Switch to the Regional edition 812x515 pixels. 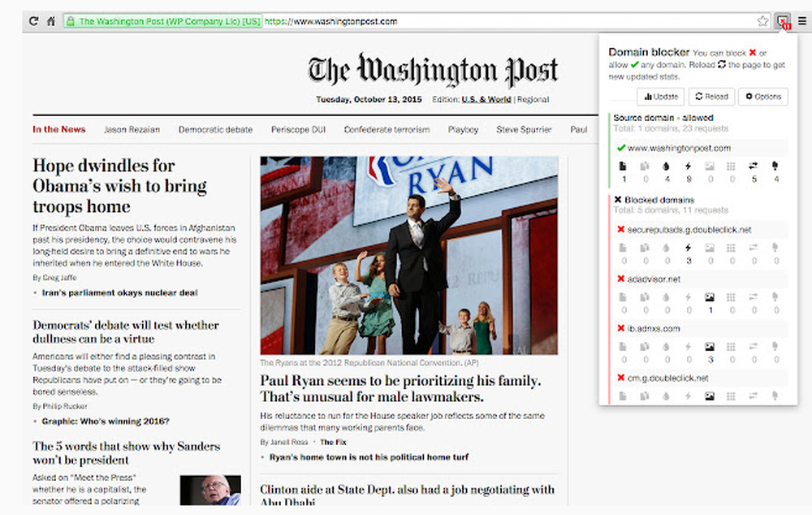(533, 99)
